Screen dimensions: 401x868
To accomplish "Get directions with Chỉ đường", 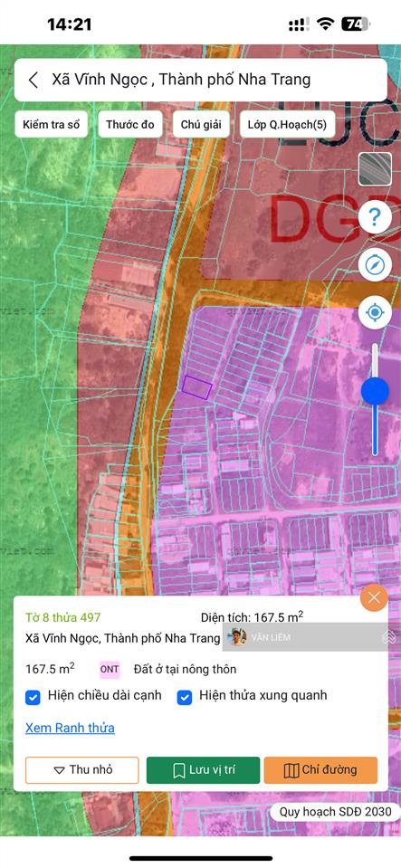I will click(320, 770).
